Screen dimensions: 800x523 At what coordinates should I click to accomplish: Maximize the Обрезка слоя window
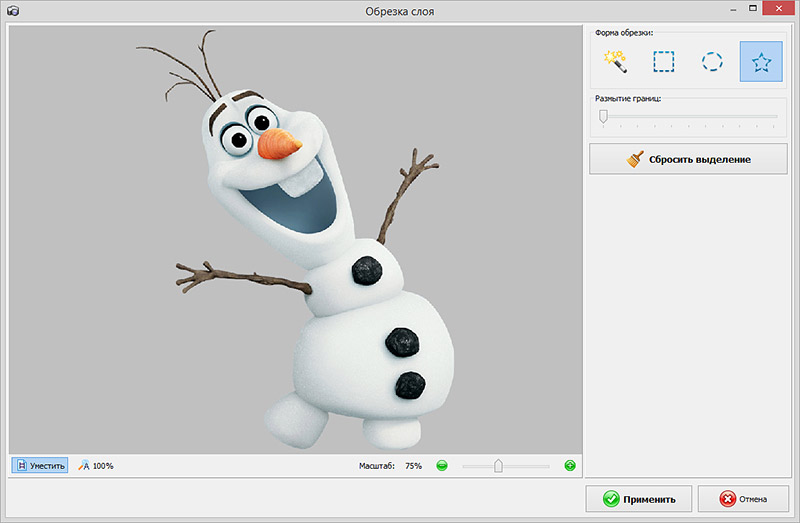753,8
